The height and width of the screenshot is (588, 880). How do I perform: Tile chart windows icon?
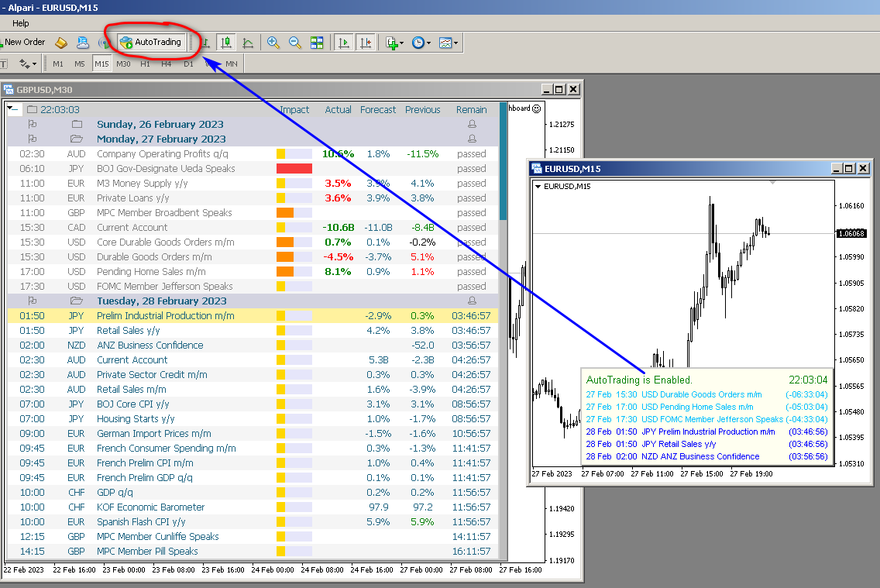[x=317, y=43]
